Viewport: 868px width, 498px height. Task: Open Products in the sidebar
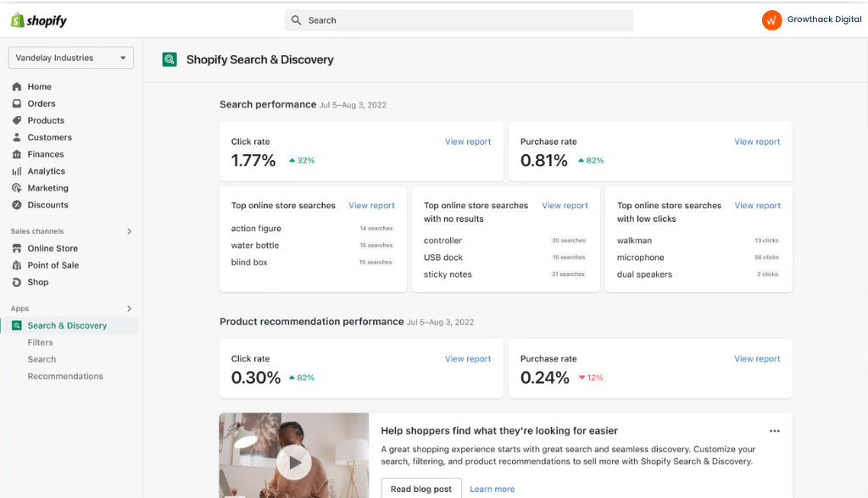tap(46, 120)
